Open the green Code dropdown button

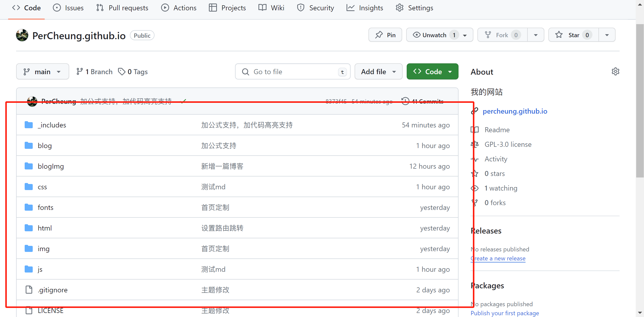tap(432, 72)
